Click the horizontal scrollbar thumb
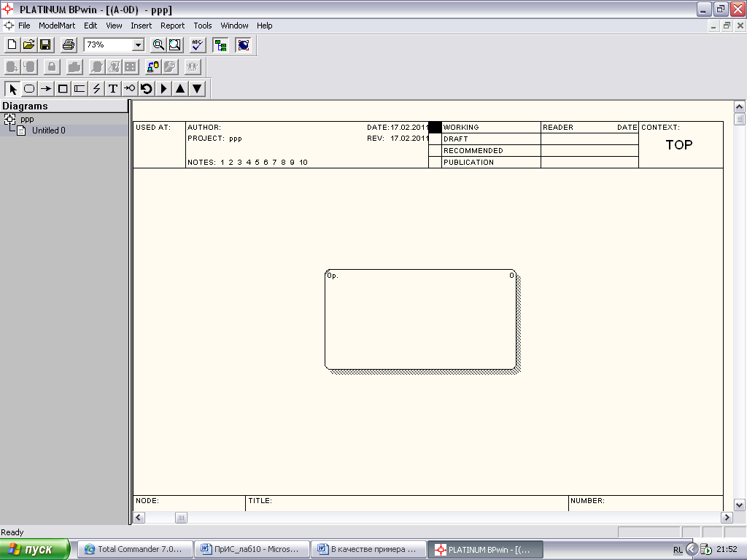The image size is (747, 560). tap(181, 518)
